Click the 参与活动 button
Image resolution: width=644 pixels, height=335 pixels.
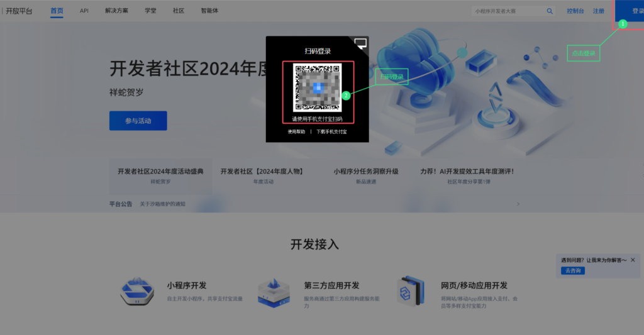[138, 121]
